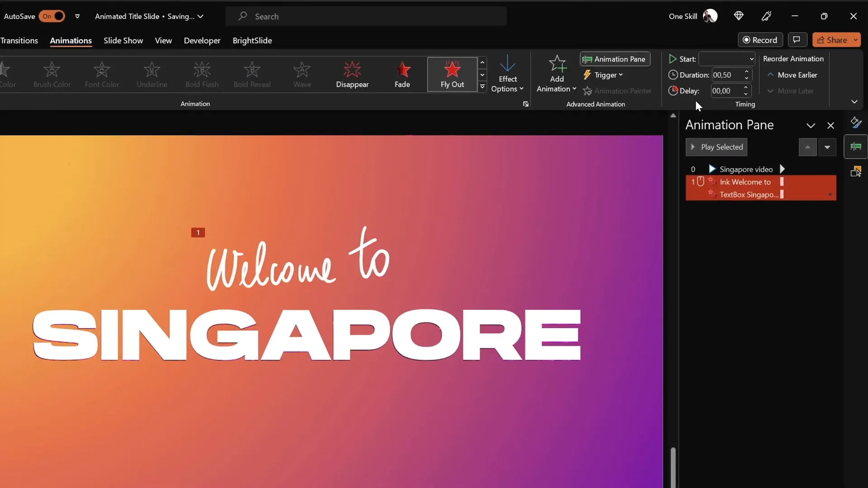Collapse the ribbon with the chevron

[854, 102]
